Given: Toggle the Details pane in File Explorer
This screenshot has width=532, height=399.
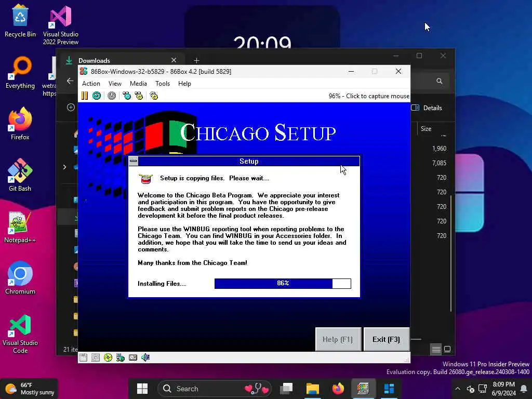Looking at the screenshot, I should pos(427,108).
